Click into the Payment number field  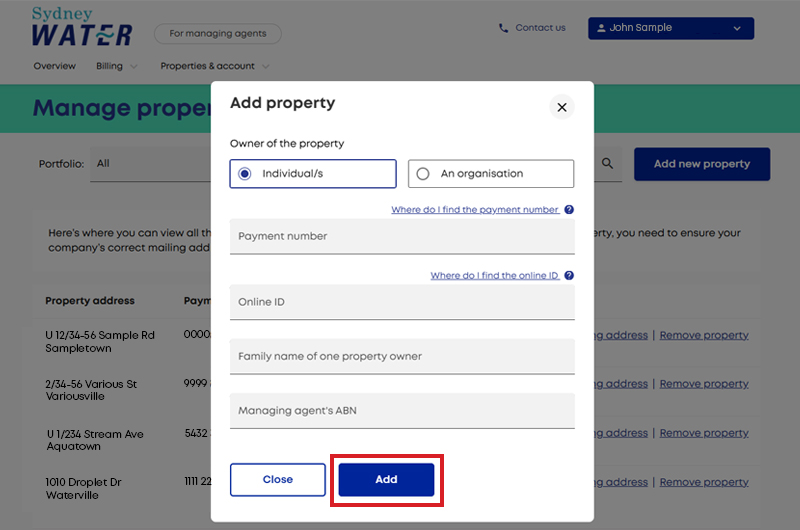[402, 236]
